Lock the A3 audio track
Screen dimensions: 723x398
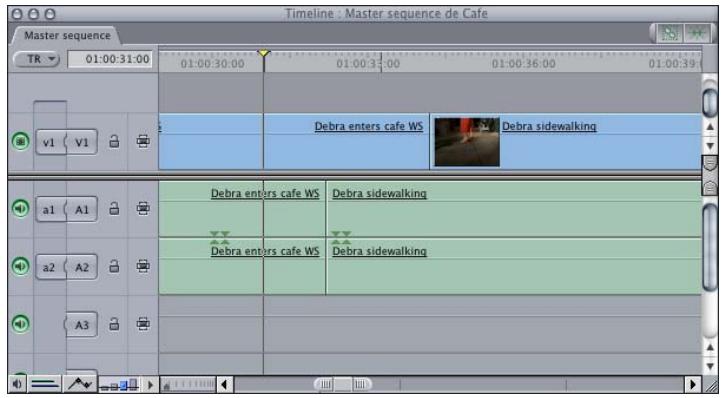(x=114, y=324)
